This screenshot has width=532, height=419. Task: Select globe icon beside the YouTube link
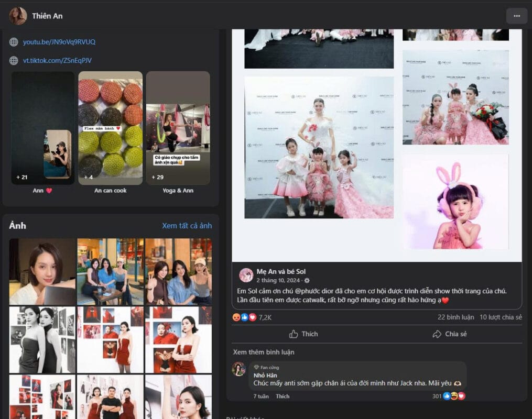point(14,42)
